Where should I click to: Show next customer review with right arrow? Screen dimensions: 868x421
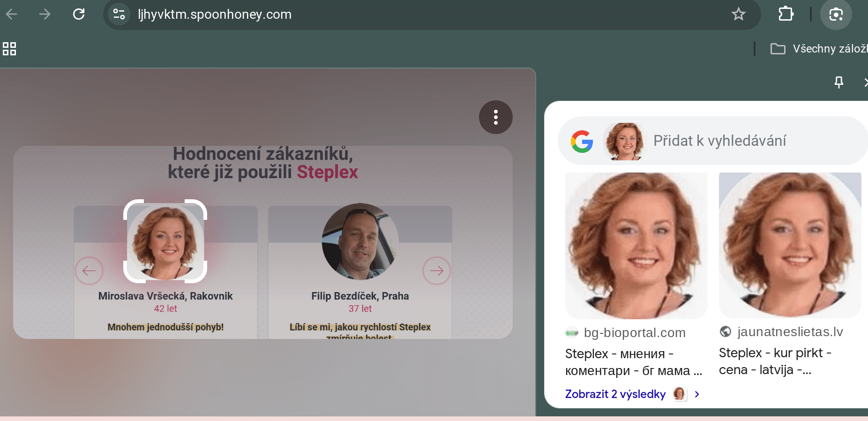pos(437,271)
